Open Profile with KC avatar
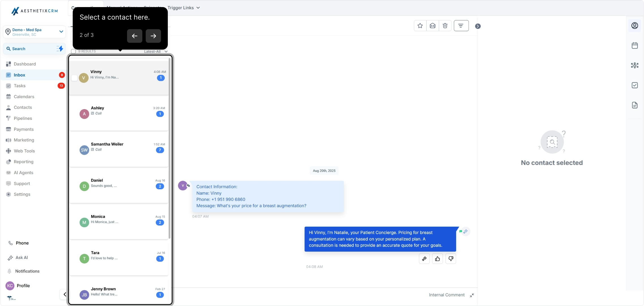The width and height of the screenshot is (644, 306). 18,286
